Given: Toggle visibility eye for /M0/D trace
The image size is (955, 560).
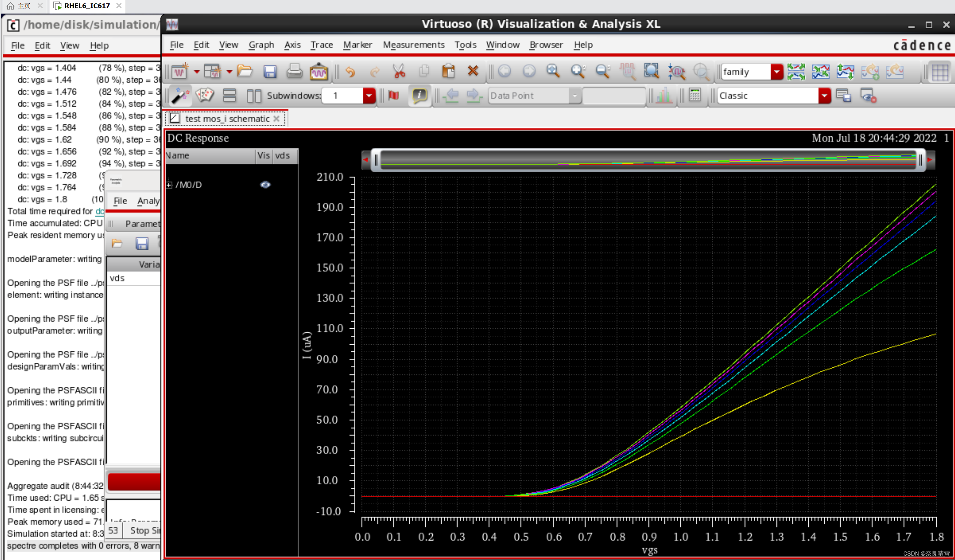Looking at the screenshot, I should (x=265, y=185).
